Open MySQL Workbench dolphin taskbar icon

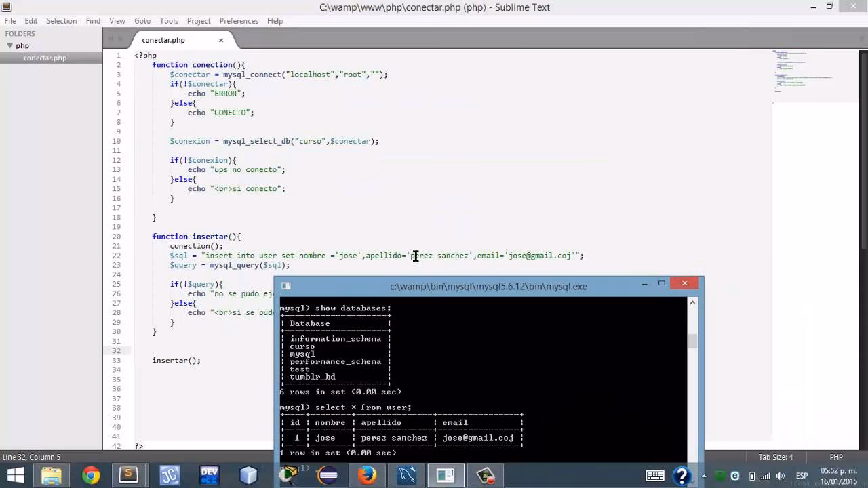[406, 476]
